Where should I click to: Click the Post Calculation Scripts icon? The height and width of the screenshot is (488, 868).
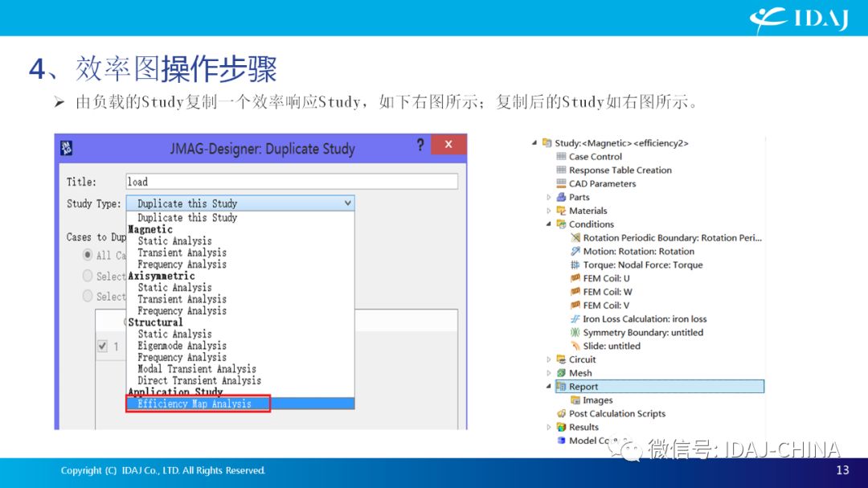tap(561, 413)
